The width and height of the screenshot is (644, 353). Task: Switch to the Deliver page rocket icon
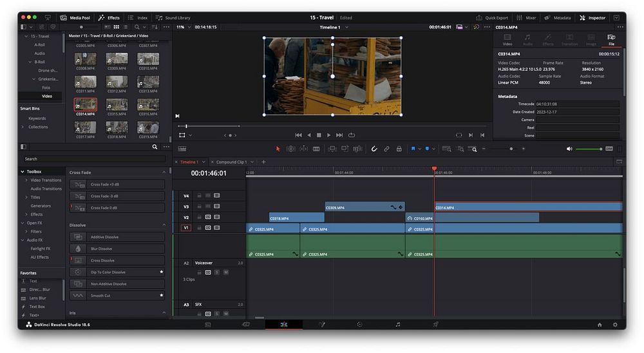[x=435, y=325]
